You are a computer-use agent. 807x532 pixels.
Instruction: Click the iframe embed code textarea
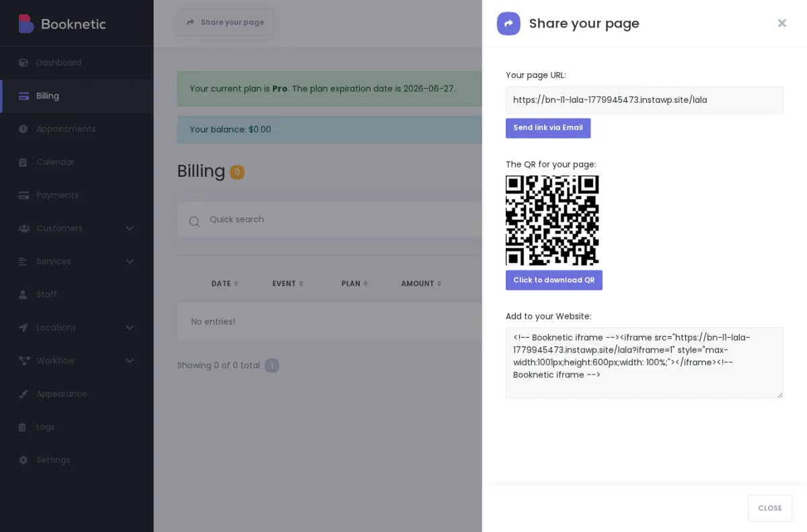(x=644, y=363)
